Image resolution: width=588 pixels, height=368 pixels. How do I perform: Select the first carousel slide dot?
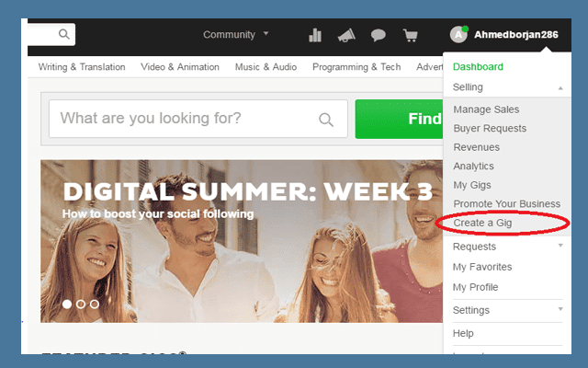[67, 304]
